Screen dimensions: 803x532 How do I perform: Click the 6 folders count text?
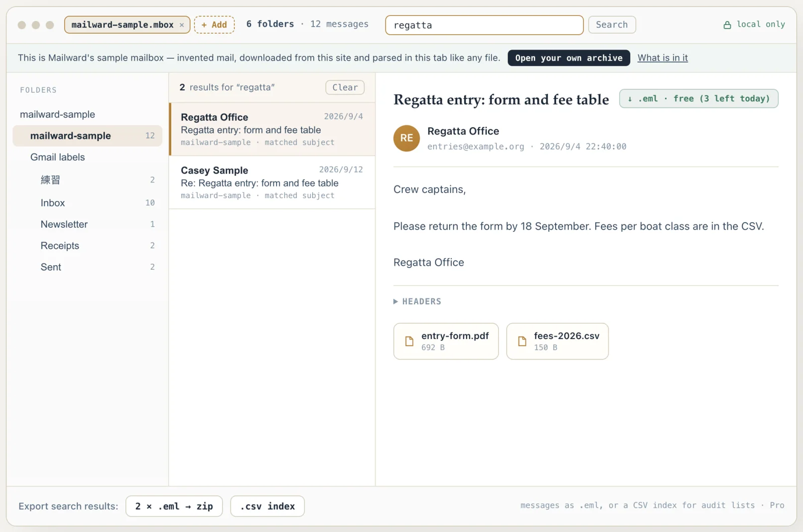270,24
